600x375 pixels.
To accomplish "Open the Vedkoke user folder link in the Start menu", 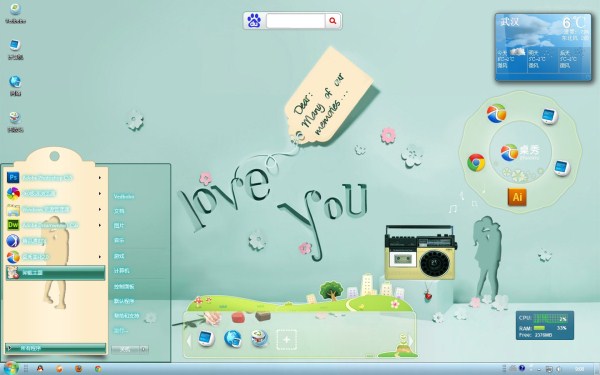I will click(124, 196).
